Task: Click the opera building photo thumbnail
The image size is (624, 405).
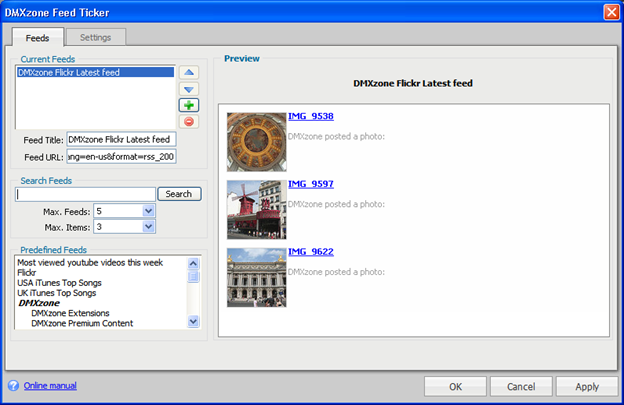Action: [x=257, y=278]
